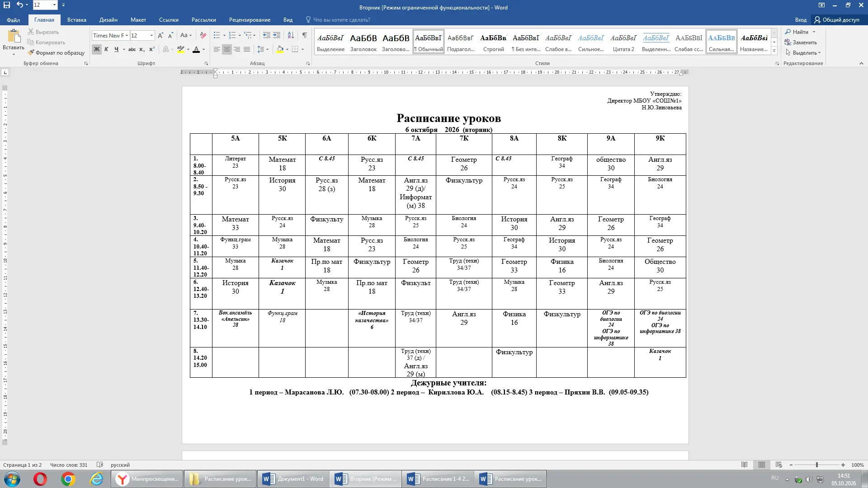The image size is (868, 488).
Task: Sort the selected text alphabetically
Action: pos(291,35)
